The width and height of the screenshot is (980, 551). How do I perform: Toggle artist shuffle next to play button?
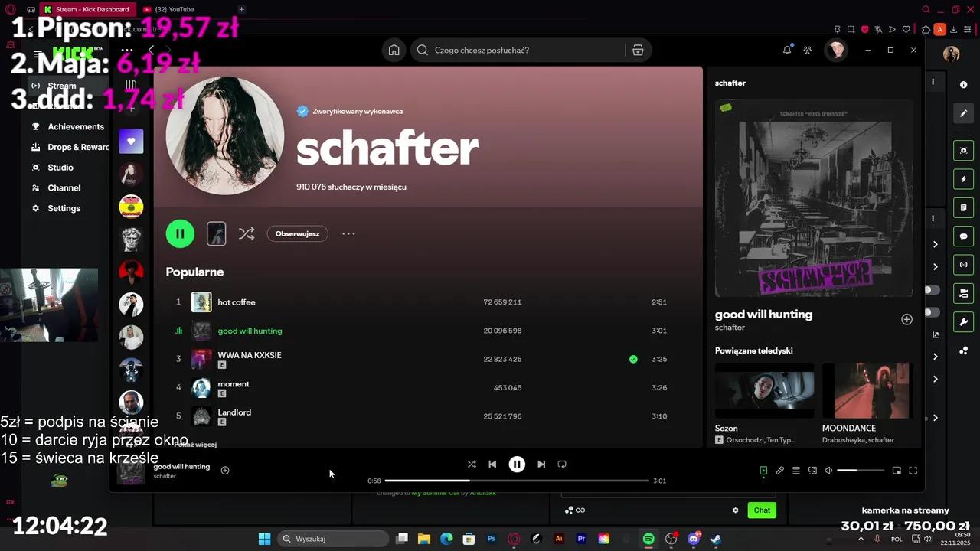247,234
